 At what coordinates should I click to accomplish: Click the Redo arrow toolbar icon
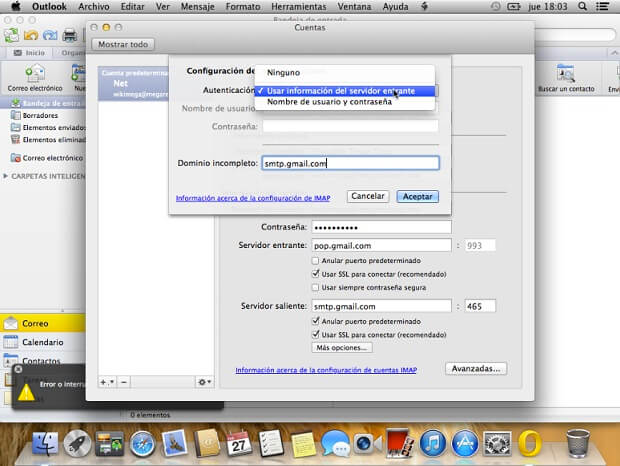coord(50,35)
